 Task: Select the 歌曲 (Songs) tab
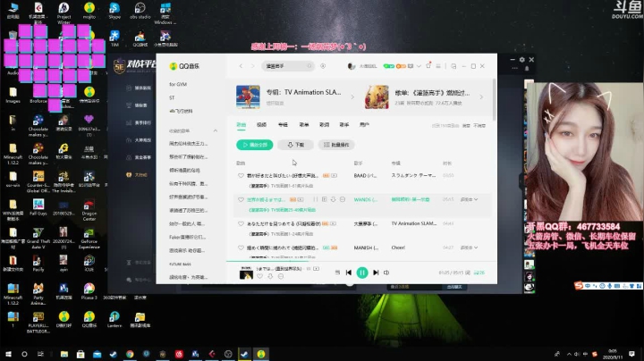[x=241, y=125]
